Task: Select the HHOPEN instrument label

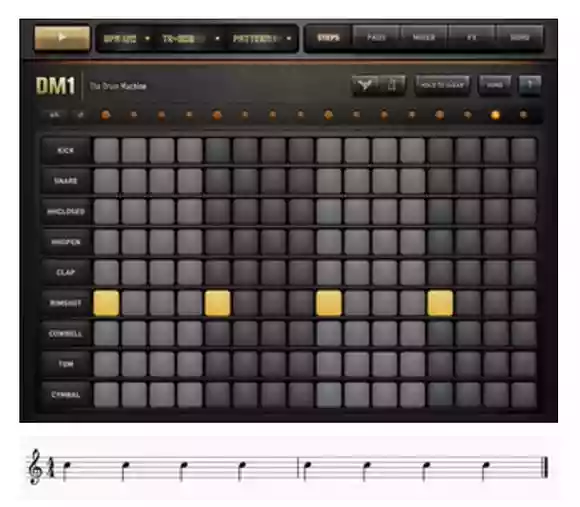Action: pos(66,242)
